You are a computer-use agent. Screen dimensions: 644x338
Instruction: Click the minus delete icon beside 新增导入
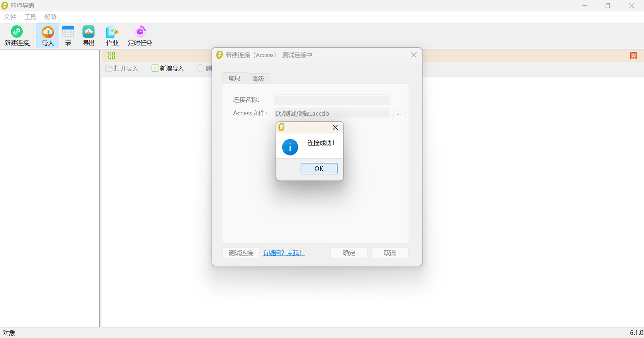pyautogui.click(x=201, y=68)
